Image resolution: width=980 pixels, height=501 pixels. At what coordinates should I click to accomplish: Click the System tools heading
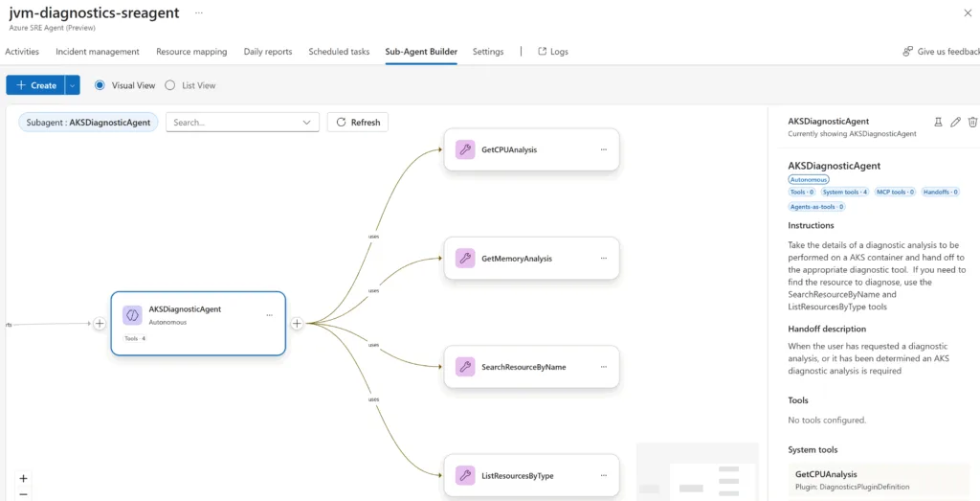813,449
